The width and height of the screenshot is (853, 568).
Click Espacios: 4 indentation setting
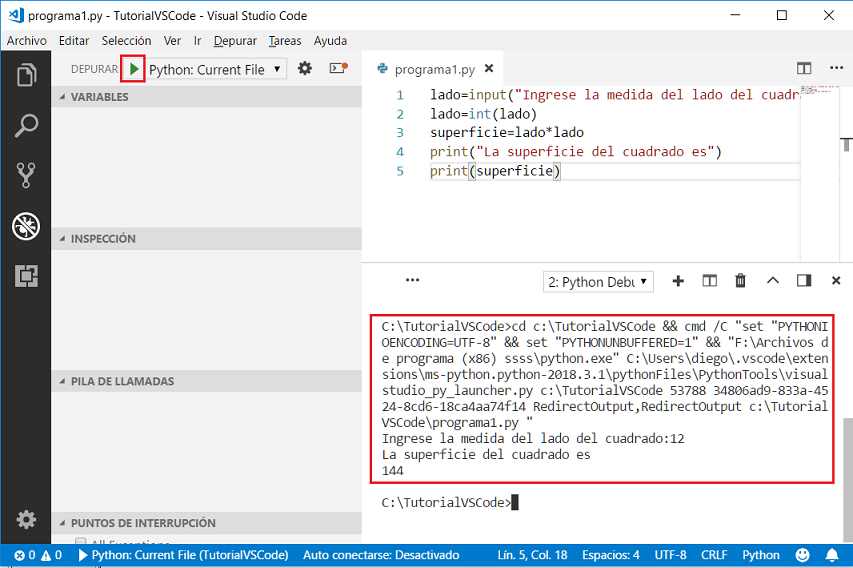tap(611, 555)
